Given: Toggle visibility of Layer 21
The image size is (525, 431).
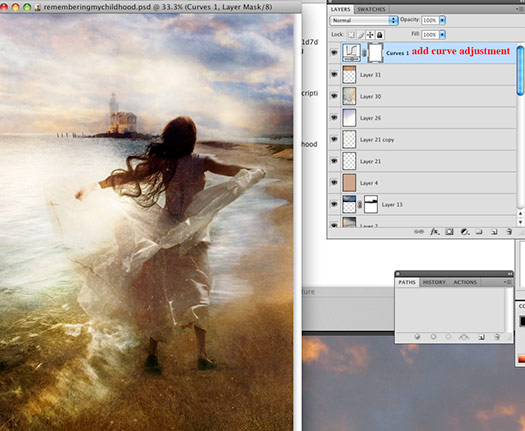Looking at the screenshot, I should (x=334, y=161).
